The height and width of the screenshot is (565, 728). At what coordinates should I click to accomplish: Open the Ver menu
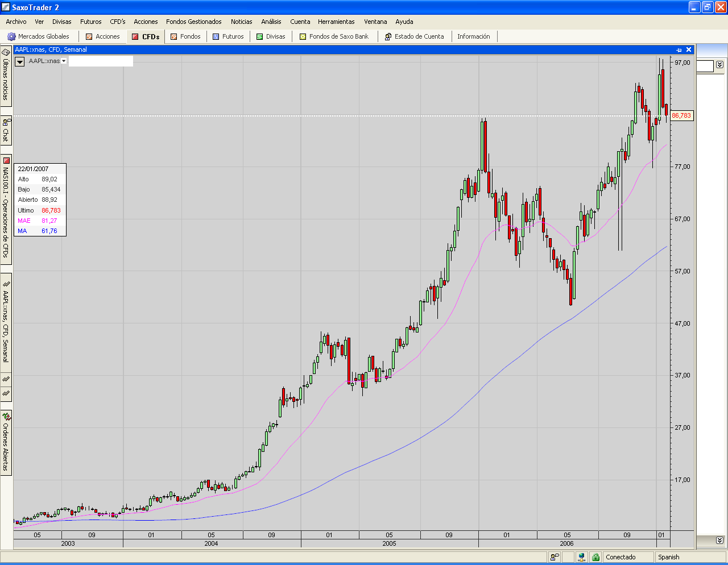[39, 22]
